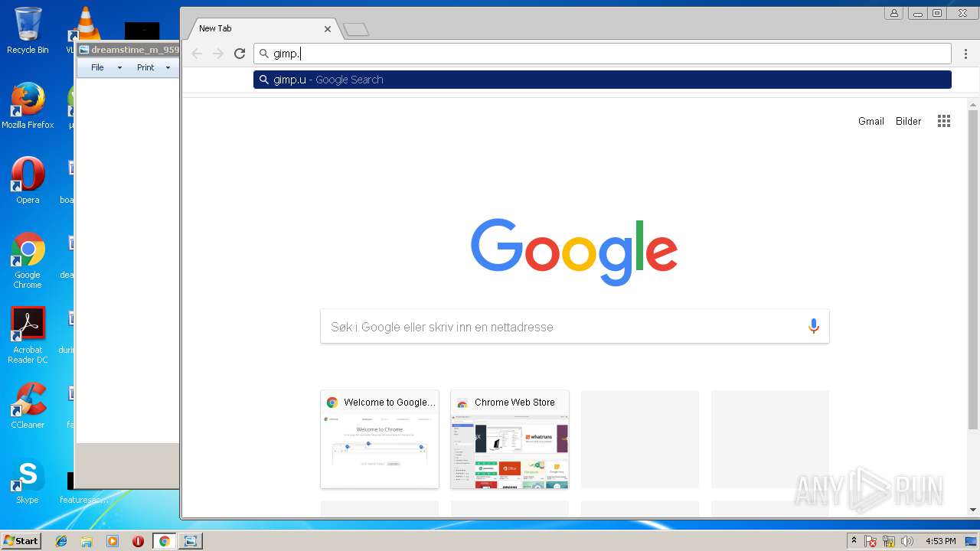
Task: Click Chrome profile user icon
Action: tap(893, 13)
